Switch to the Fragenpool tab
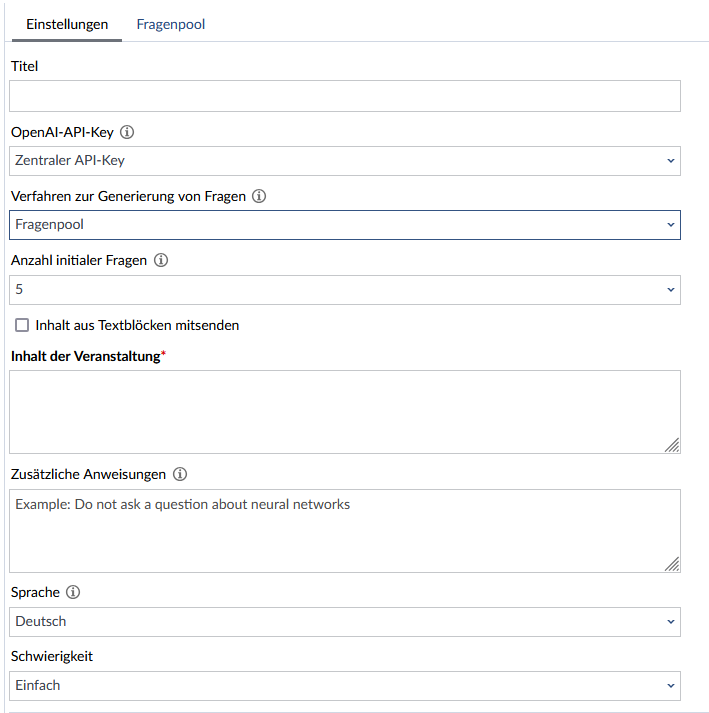Viewport: 709px width, 713px height. 171,24
